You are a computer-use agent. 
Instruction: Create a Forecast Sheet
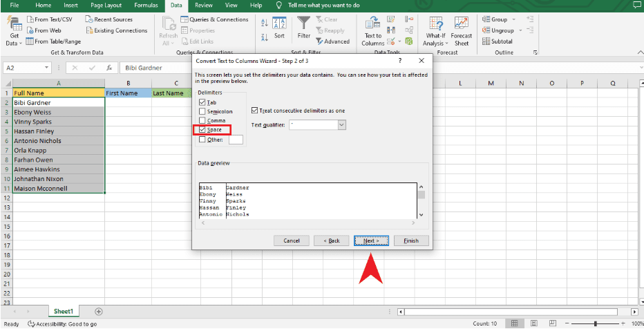[461, 32]
